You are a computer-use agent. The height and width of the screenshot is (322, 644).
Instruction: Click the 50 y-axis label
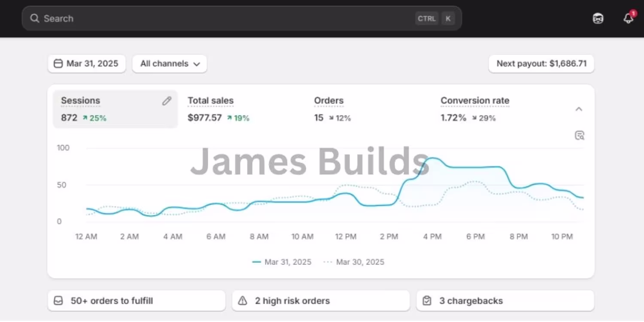point(62,185)
